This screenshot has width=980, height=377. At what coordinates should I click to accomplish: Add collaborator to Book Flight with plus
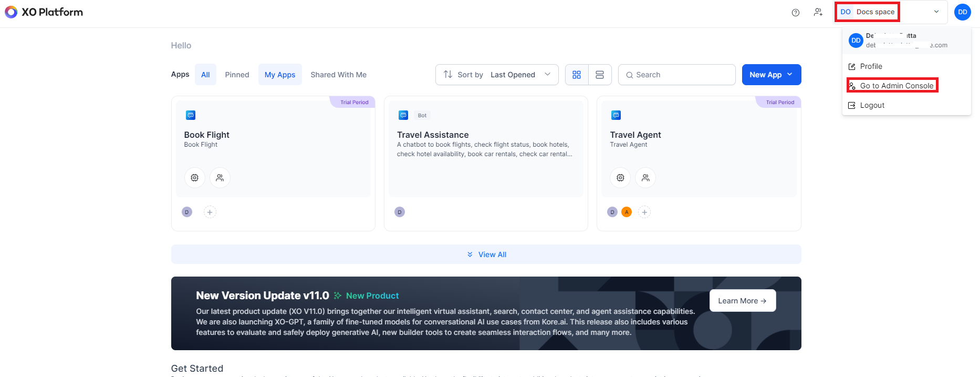click(x=210, y=212)
